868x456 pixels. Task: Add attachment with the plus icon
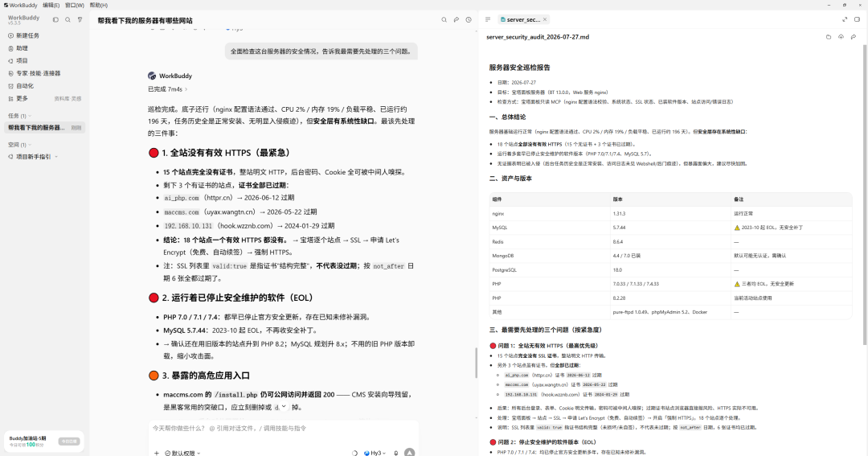click(x=156, y=453)
